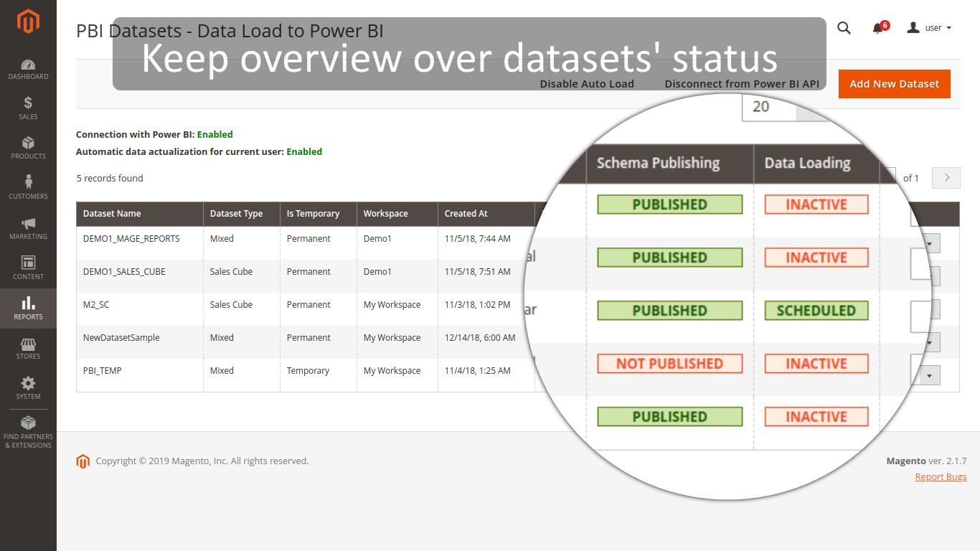Select the Reports sidebar icon
The height and width of the screenshot is (551, 980).
[28, 309]
